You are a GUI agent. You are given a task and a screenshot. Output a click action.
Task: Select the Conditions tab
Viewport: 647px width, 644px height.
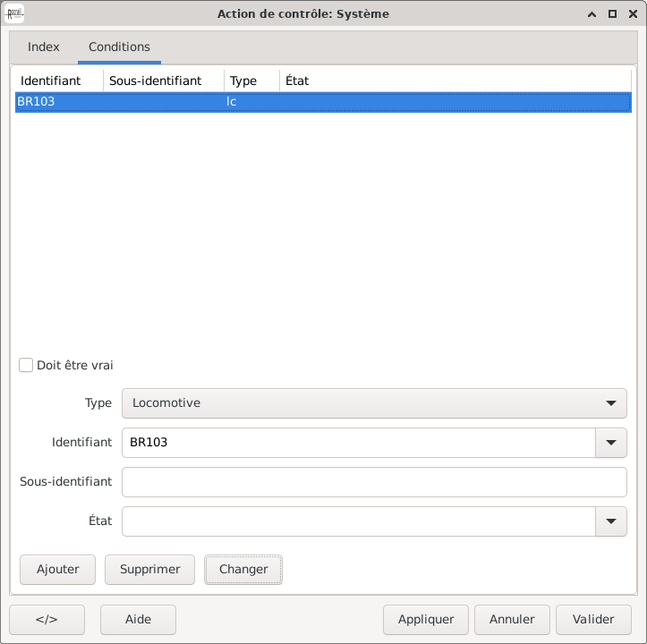coord(119,47)
